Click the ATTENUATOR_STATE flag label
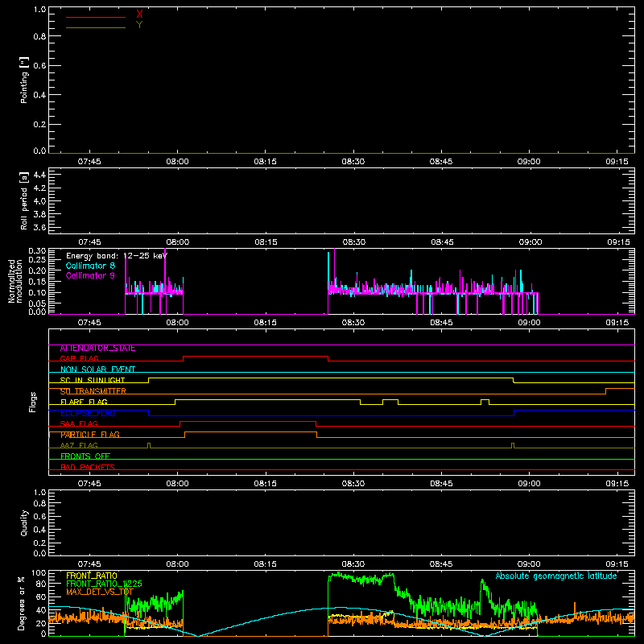Screen dimensions: 644x644 pos(97,349)
